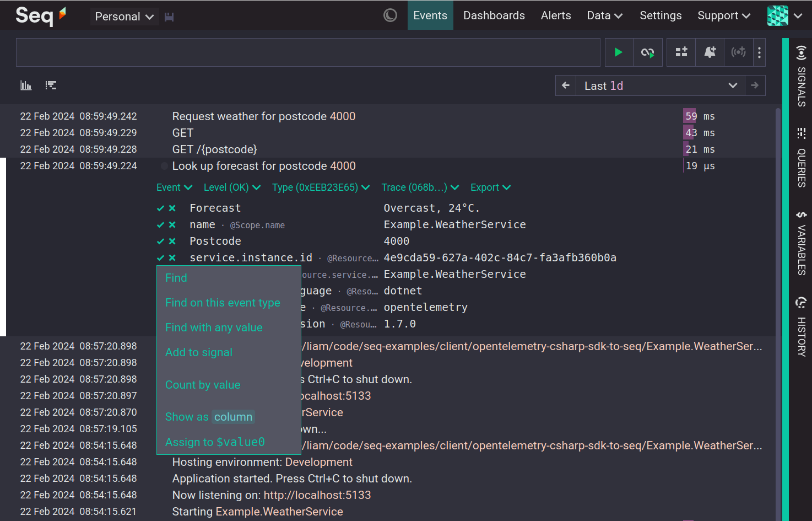812x521 pixels.
Task: Click the query input field
Action: point(308,52)
